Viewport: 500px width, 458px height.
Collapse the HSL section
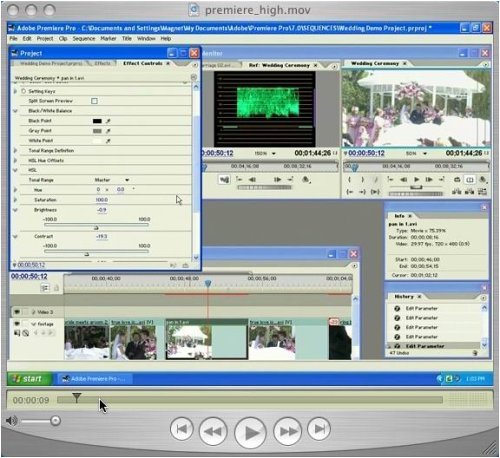click(15, 170)
